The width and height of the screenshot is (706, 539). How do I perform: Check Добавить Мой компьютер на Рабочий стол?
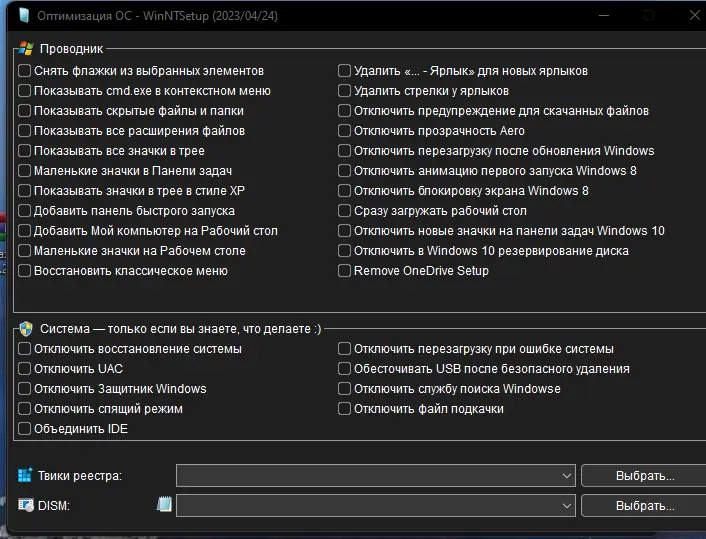click(x=24, y=231)
